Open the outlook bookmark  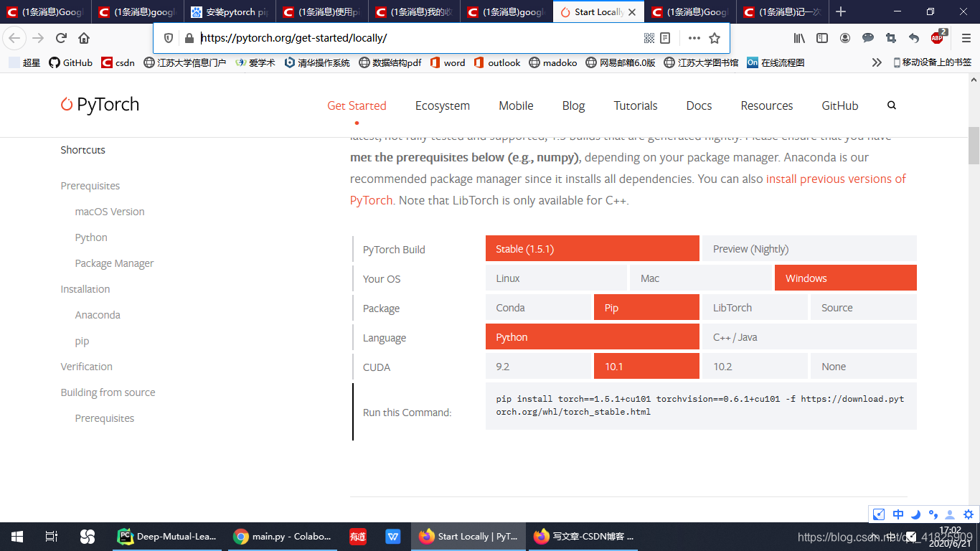coord(497,62)
